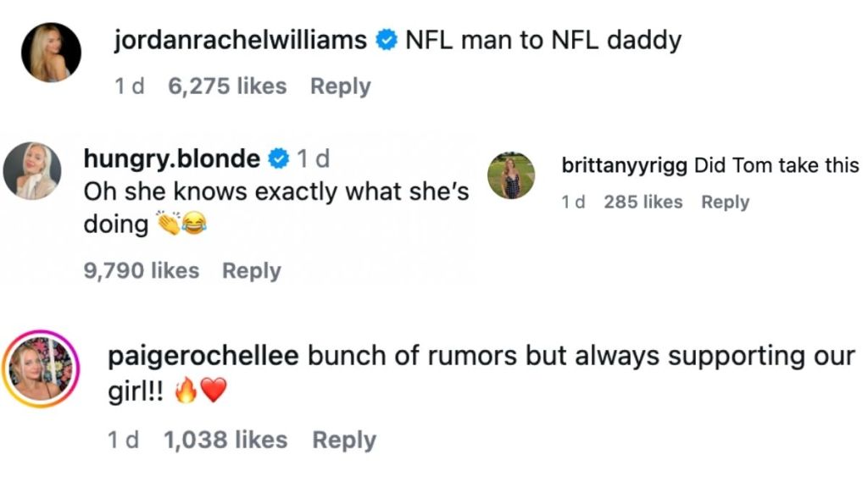868x488 pixels.
Task: Reply to hungry.blonde's comment
Action: [x=251, y=271]
